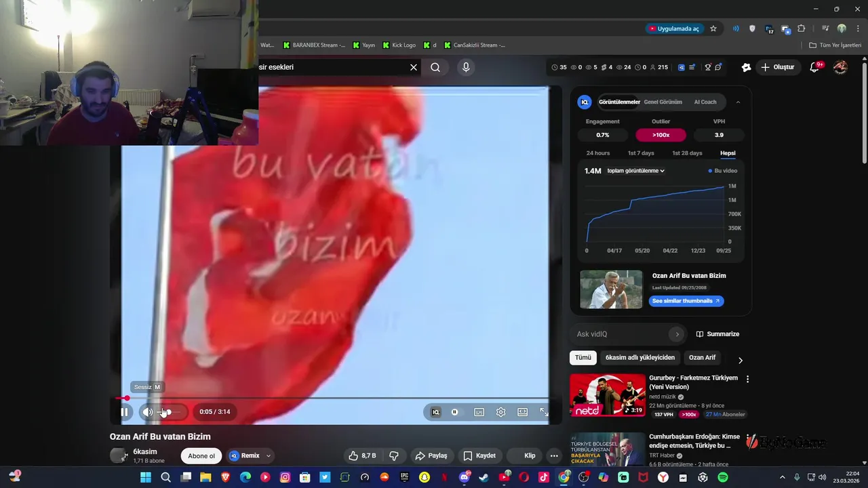868x488 pixels.
Task: Click the vidIQ blue logo in the stats bar
Action: click(680, 67)
